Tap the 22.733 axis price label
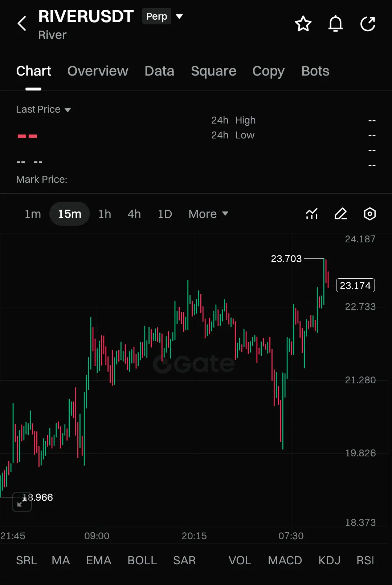Screen dimensions: 392x585 pyautogui.click(x=360, y=307)
